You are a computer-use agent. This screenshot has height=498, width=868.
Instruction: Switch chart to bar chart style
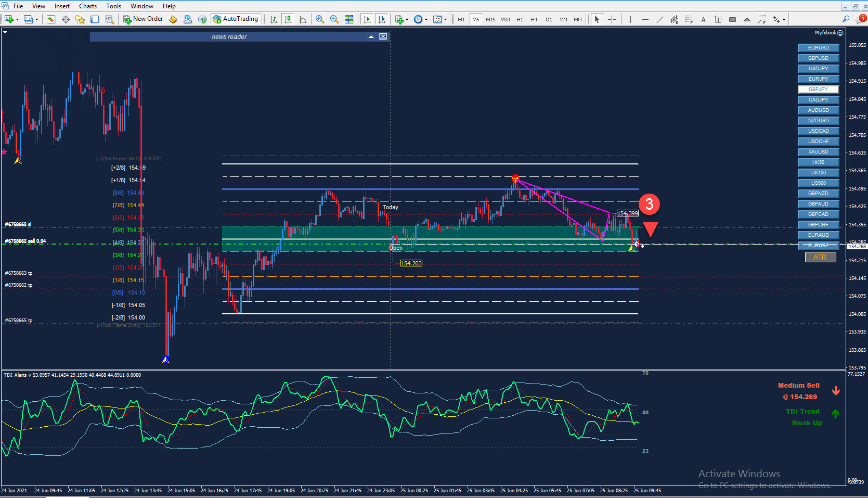[274, 19]
